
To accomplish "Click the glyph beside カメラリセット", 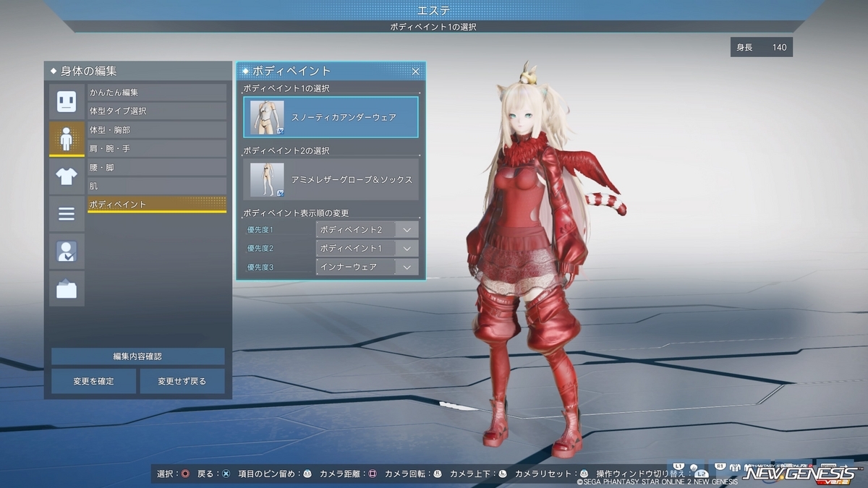I will [584, 474].
